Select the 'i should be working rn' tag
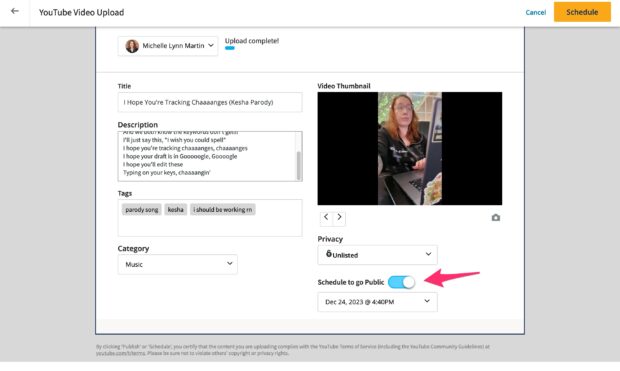The height and width of the screenshot is (371, 620). [x=223, y=210]
